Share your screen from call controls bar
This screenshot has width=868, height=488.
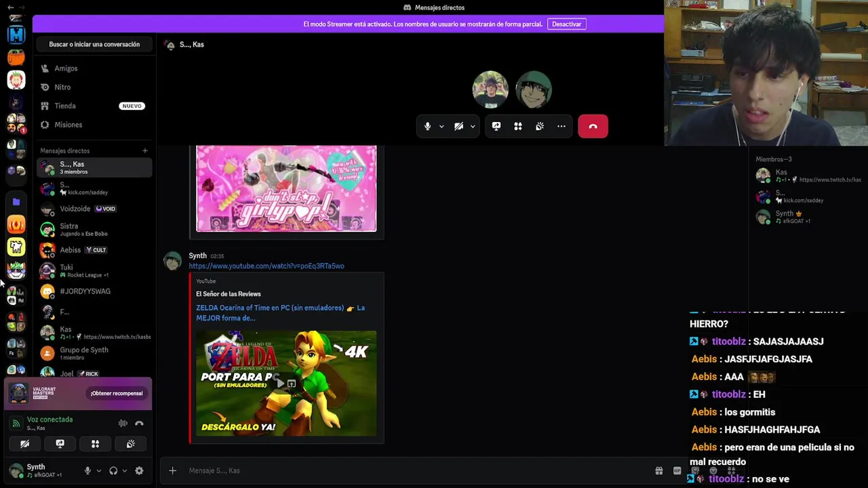click(496, 126)
